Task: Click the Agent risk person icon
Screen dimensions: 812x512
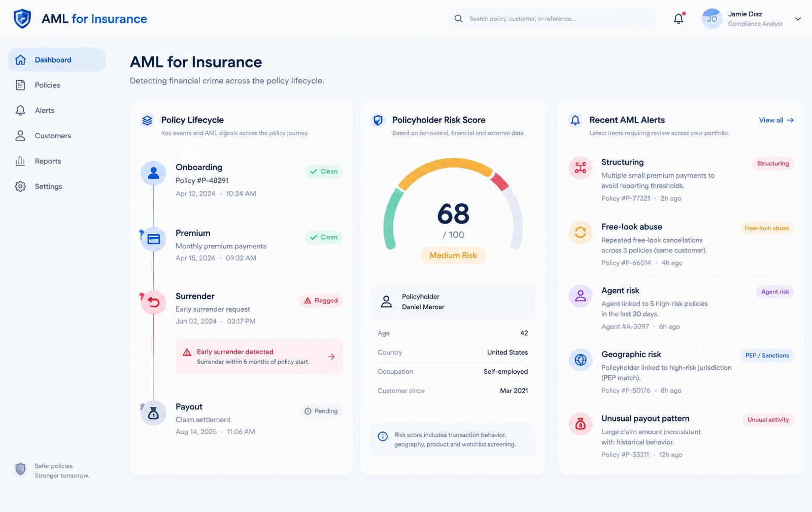Action: (x=581, y=296)
